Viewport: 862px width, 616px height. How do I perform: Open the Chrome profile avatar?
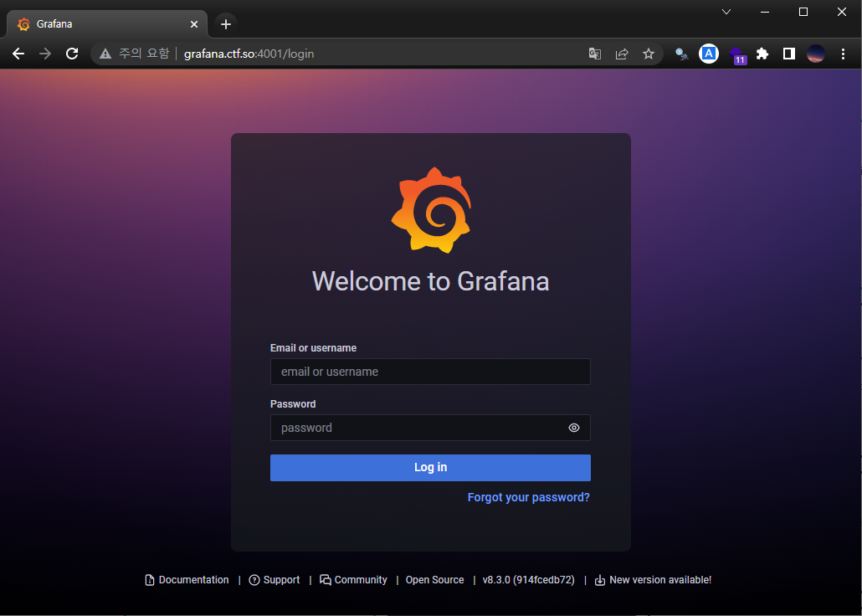click(x=816, y=54)
